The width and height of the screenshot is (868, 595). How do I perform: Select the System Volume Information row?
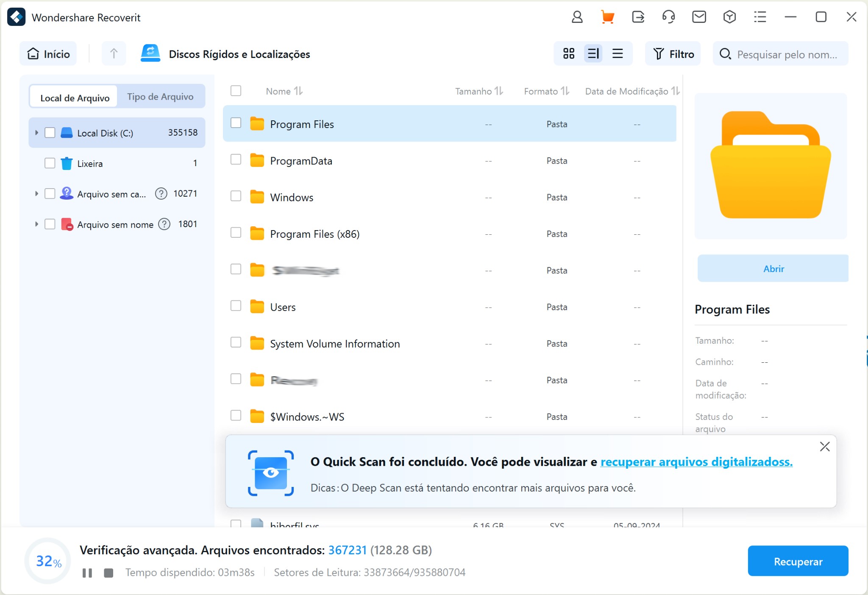point(450,344)
